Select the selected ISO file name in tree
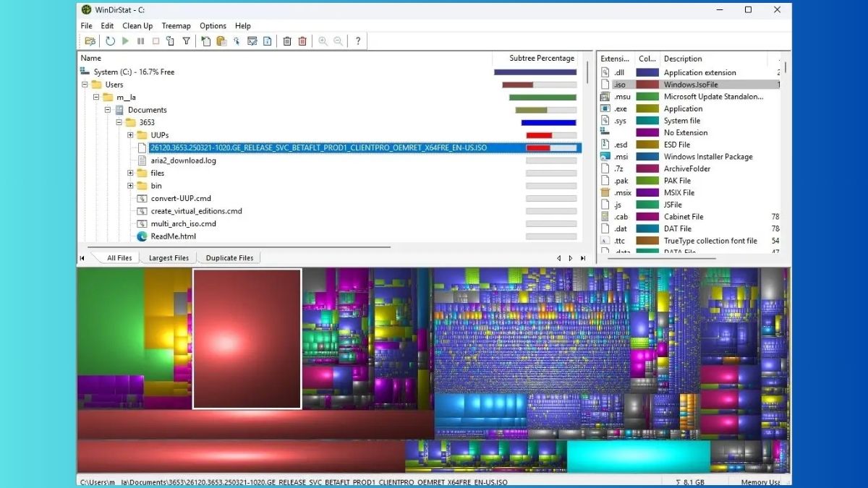The width and height of the screenshot is (868, 488). tap(319, 147)
